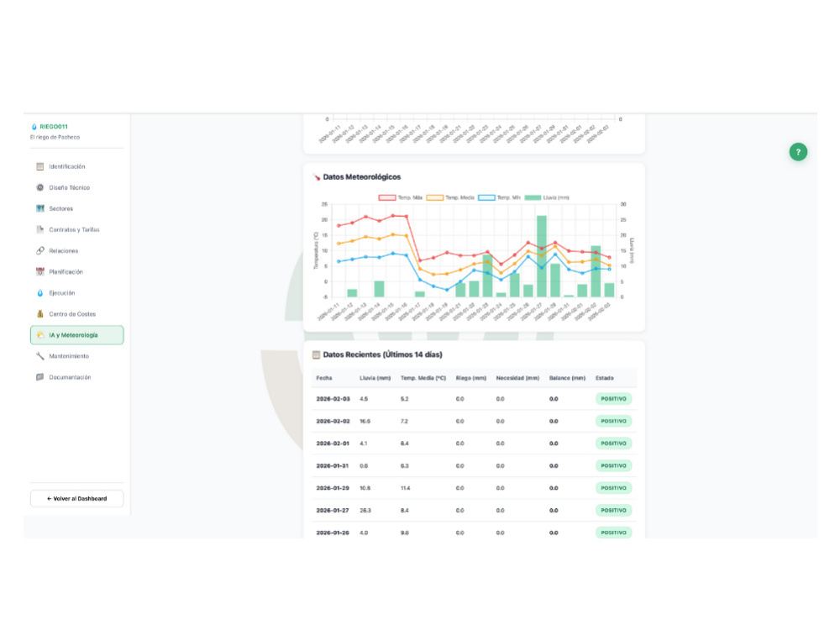Click the Mantenimiento wrench icon
The height and width of the screenshot is (630, 840).
click(40, 356)
